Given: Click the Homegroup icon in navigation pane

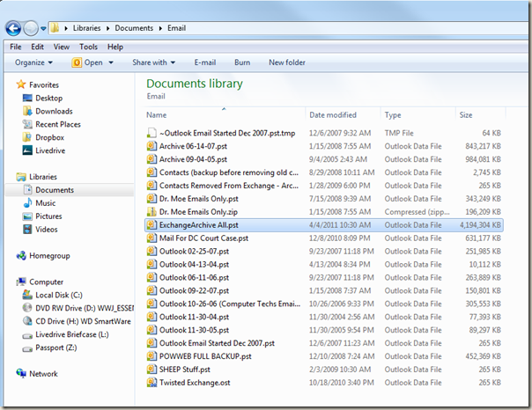Looking at the screenshot, I should 22,256.
